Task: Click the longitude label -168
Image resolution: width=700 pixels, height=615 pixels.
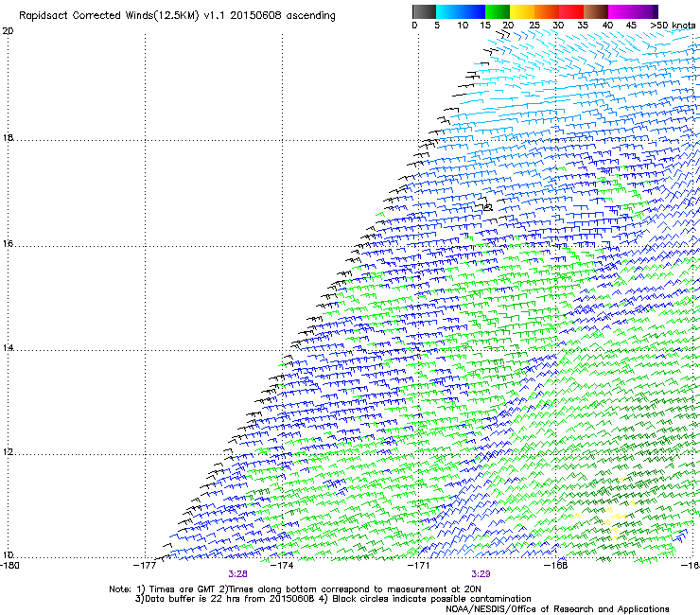Action: pos(556,566)
